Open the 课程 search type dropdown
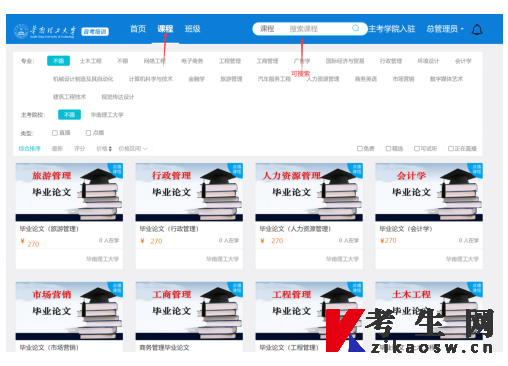Screen dimensions: 508x366 click(271, 29)
